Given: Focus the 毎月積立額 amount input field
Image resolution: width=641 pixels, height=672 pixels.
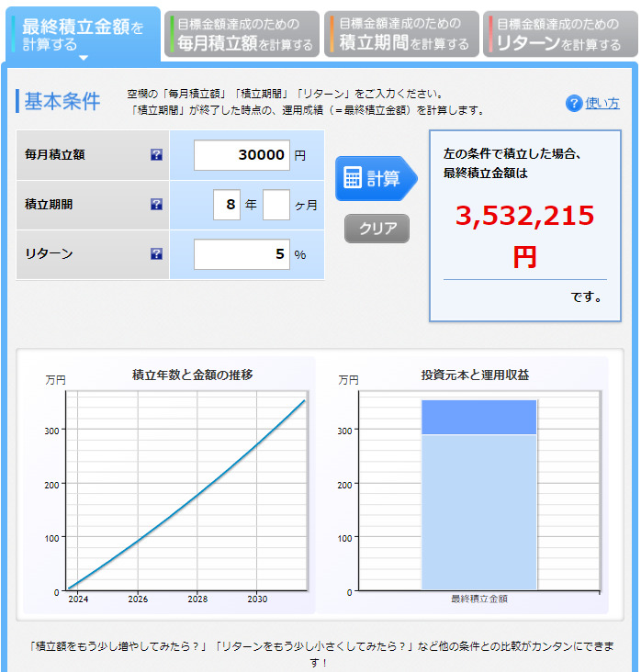Looking at the screenshot, I should pos(242,155).
